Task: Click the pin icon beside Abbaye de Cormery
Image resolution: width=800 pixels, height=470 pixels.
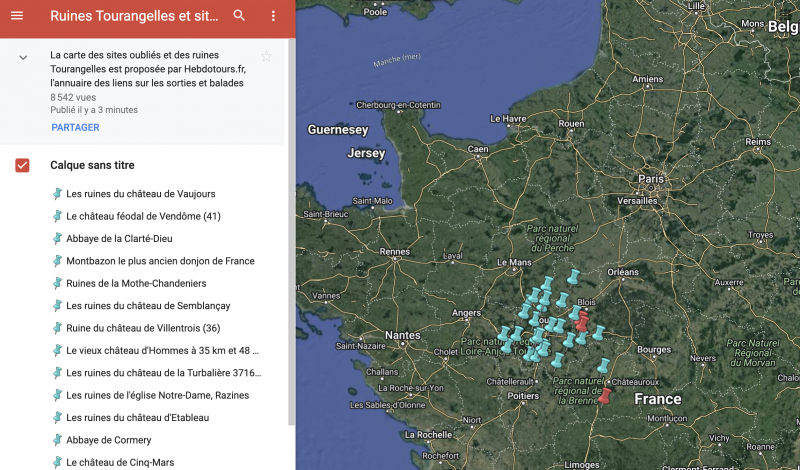Action: point(57,440)
